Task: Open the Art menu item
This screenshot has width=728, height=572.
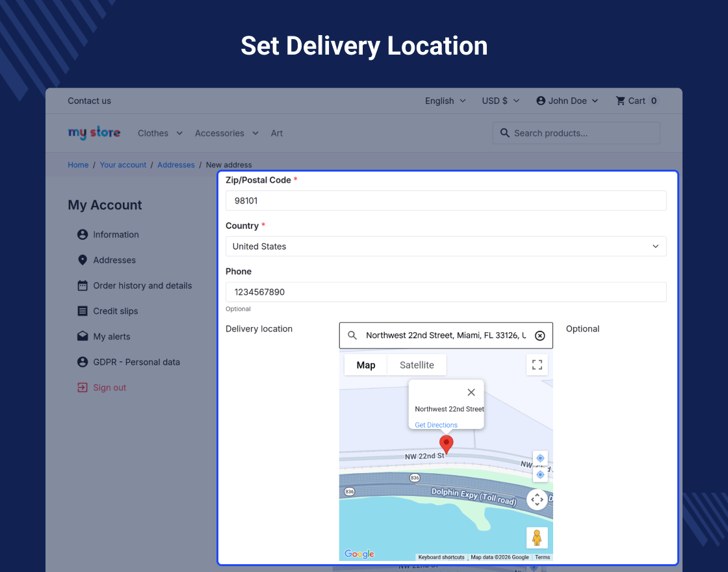Action: tap(277, 133)
